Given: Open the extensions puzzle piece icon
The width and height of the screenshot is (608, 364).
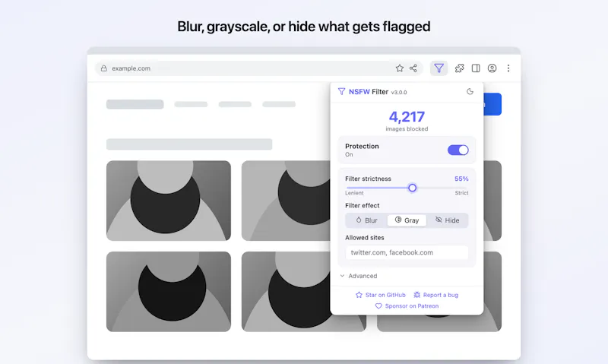Looking at the screenshot, I should (x=460, y=68).
